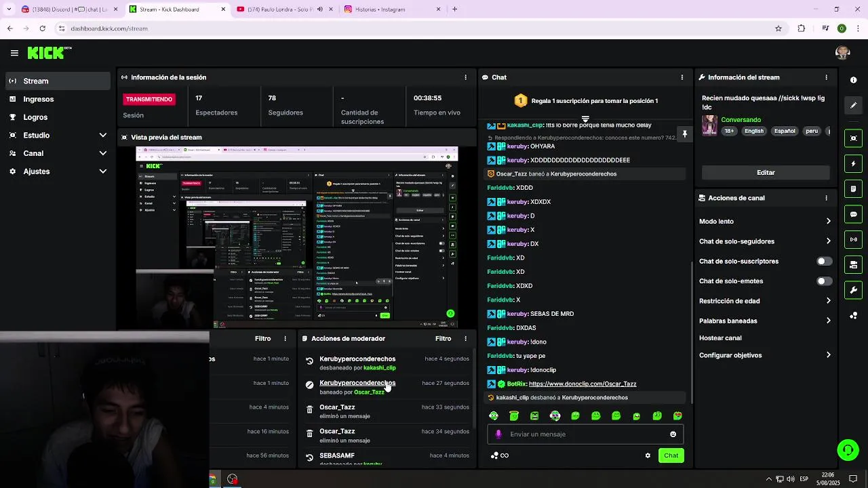Click Hostear canal
Image resolution: width=868 pixels, height=488 pixels.
(x=720, y=338)
